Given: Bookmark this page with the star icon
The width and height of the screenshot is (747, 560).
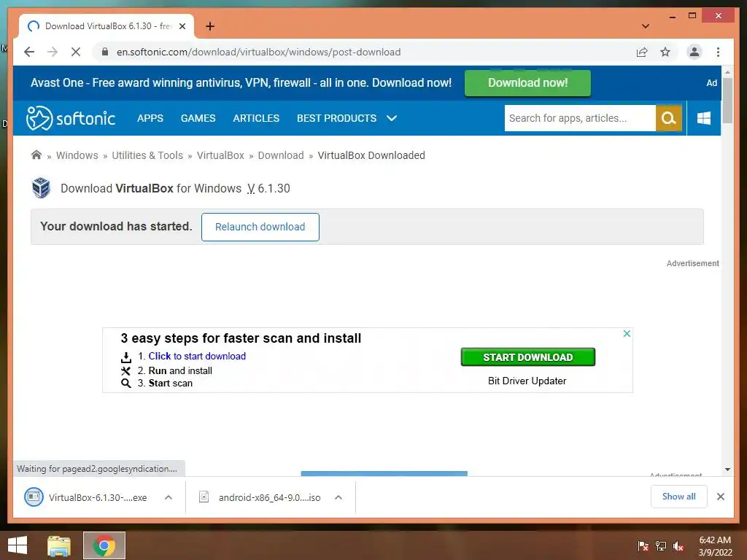Looking at the screenshot, I should click(x=665, y=52).
